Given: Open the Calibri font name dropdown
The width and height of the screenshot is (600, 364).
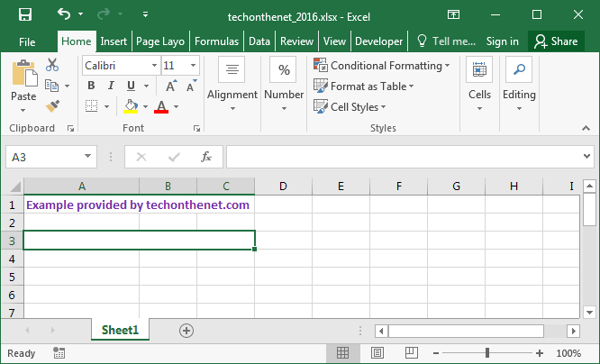Looking at the screenshot, I should pyautogui.click(x=154, y=66).
